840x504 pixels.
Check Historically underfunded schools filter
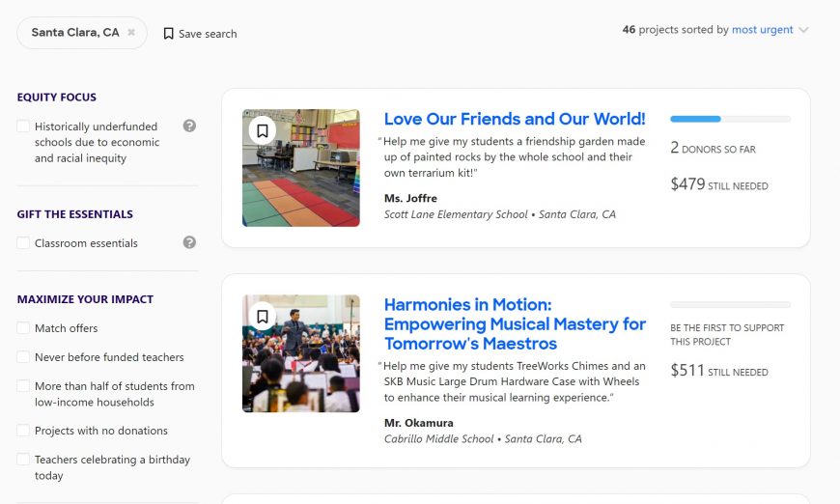coord(23,126)
